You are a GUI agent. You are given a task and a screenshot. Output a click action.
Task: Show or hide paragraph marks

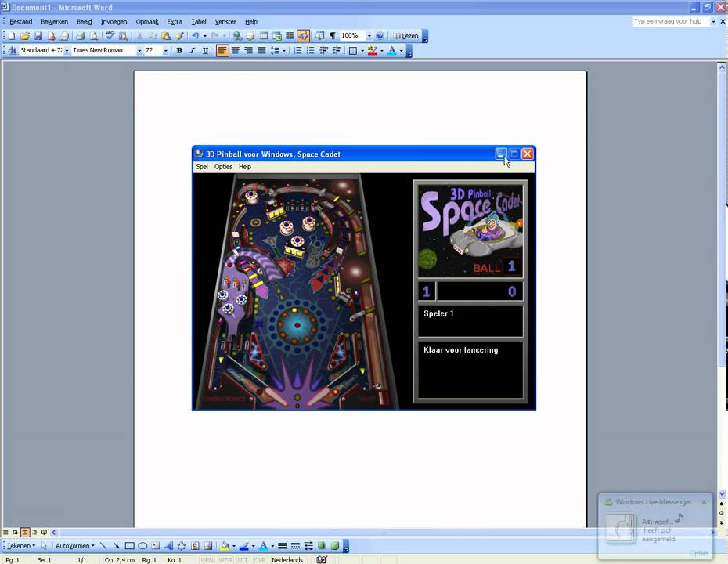click(333, 36)
